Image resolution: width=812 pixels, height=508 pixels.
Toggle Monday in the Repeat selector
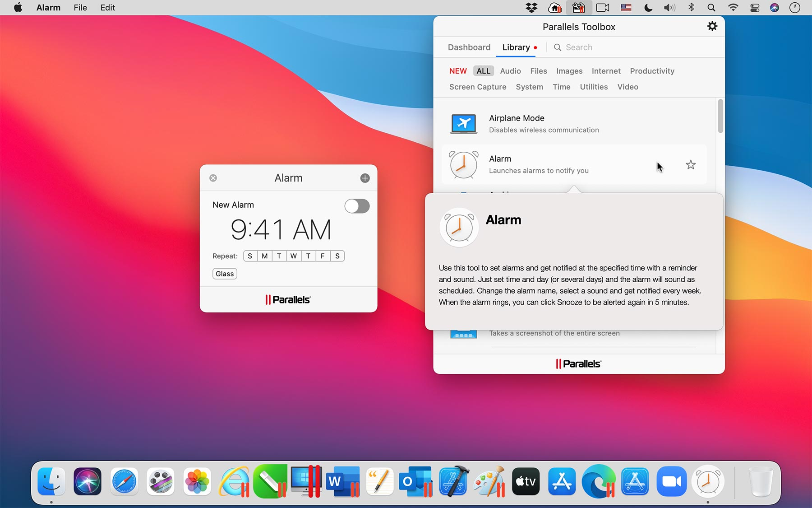click(264, 256)
